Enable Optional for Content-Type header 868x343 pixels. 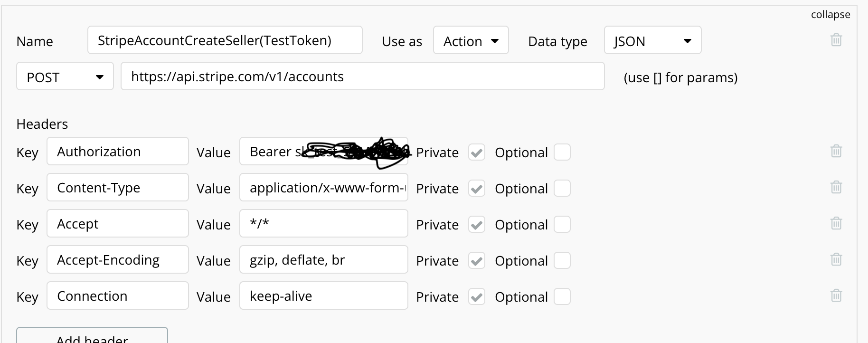pos(562,189)
